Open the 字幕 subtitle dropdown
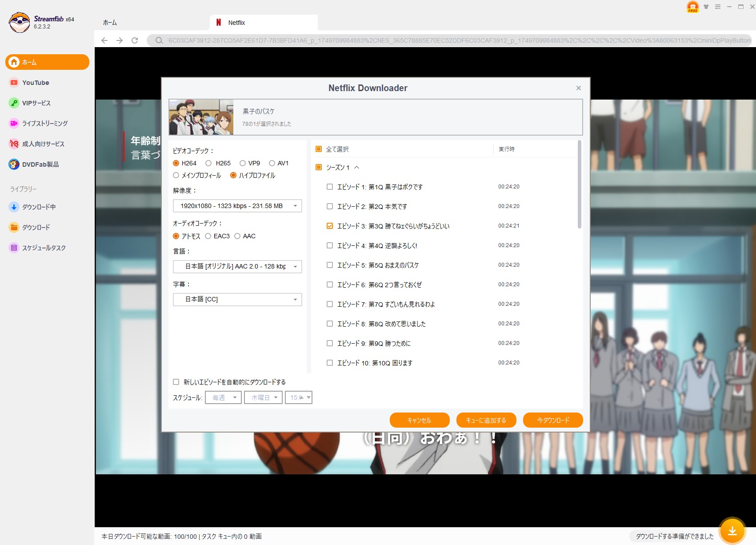Image resolution: width=756 pixels, height=545 pixels. click(x=237, y=300)
